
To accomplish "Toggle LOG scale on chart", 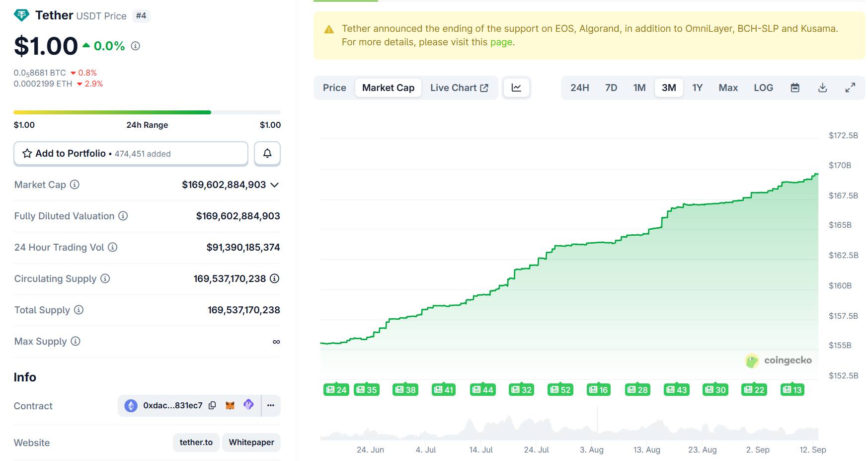I will coord(763,88).
